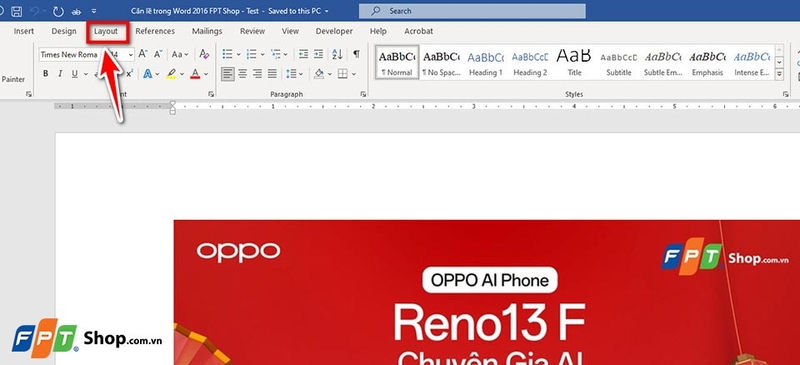Click the Decrease Indent icon
Viewport: 800px width, 365px height.
coord(303,54)
